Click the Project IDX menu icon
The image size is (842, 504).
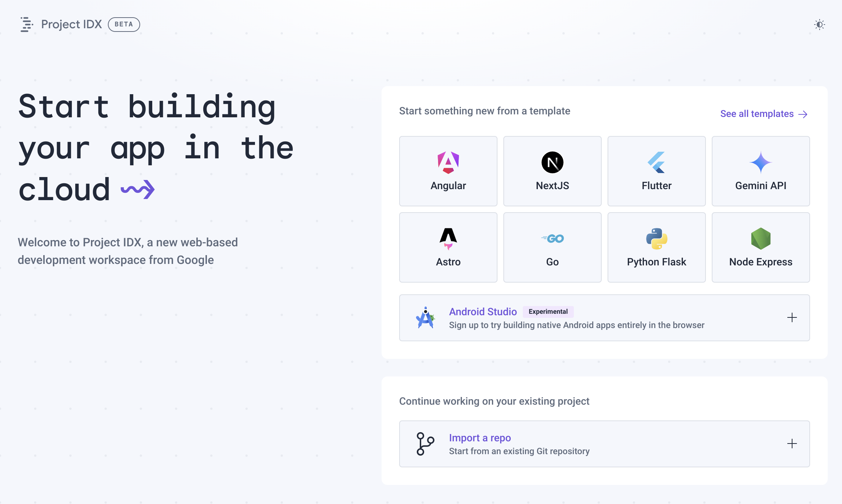point(27,24)
